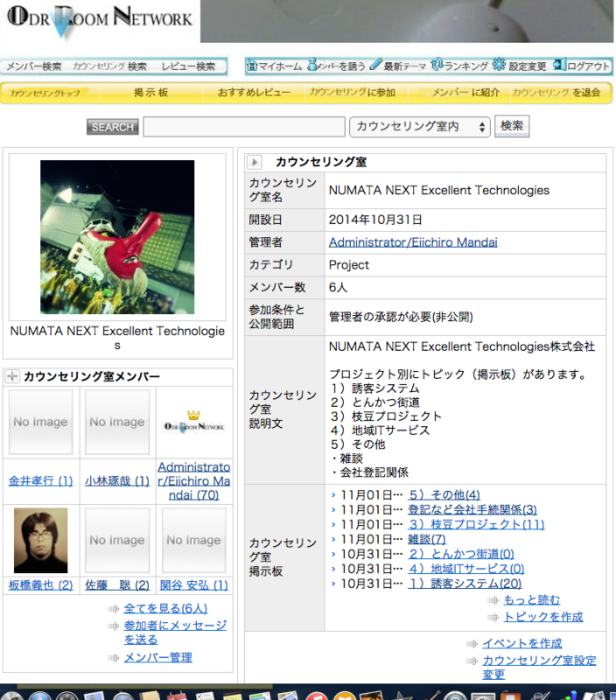Click 全てを見る(6人) link
This screenshot has height=700, width=616.
pos(165,608)
